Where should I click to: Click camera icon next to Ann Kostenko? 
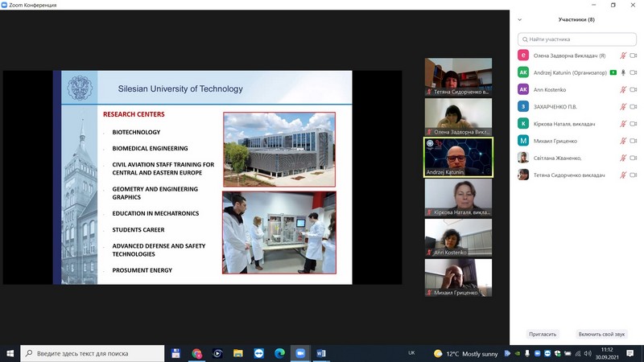point(634,89)
